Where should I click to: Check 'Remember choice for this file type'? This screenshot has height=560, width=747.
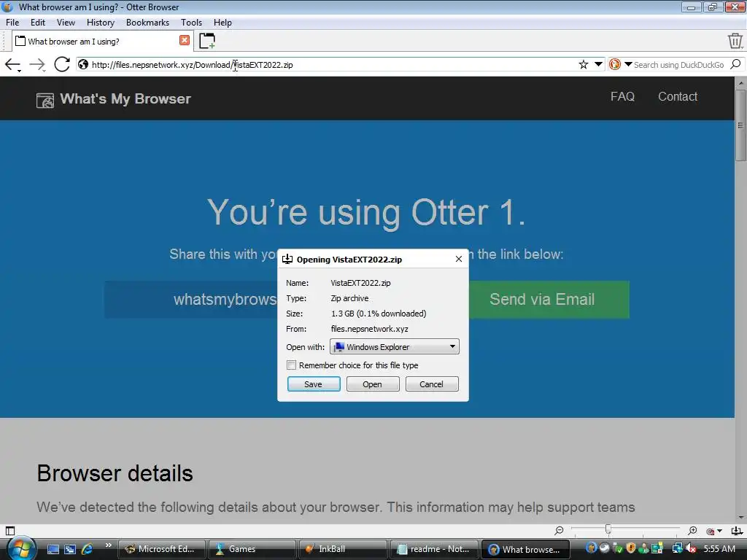[x=291, y=365]
